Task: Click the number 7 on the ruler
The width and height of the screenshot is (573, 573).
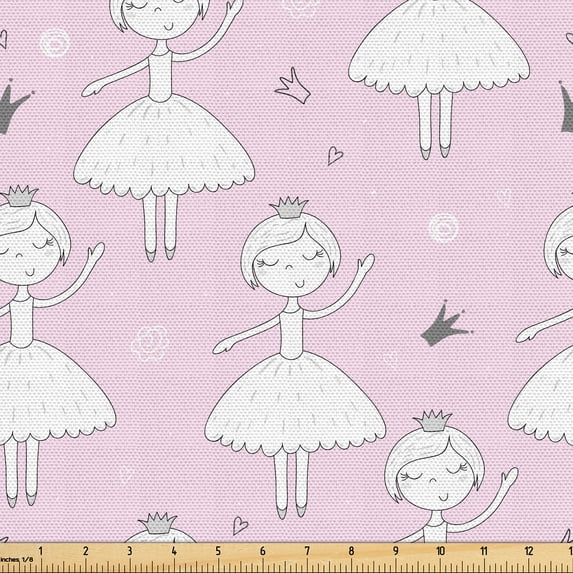Action: (x=307, y=551)
